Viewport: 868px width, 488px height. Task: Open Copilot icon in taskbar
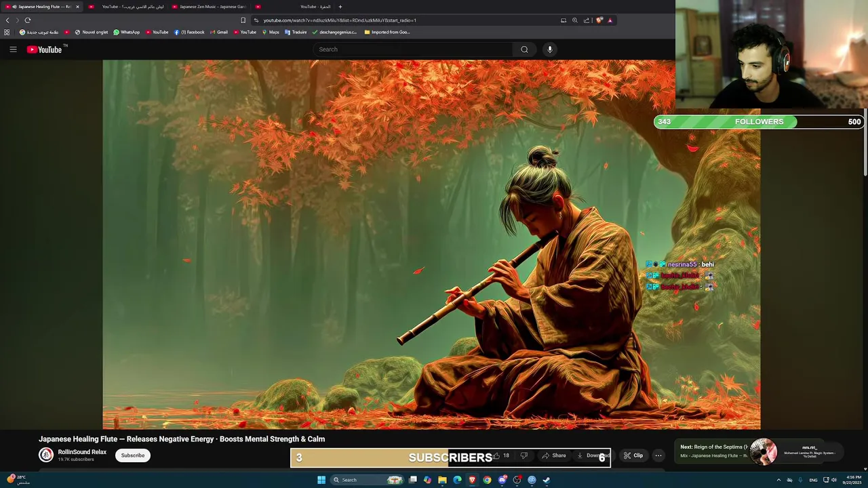427,480
